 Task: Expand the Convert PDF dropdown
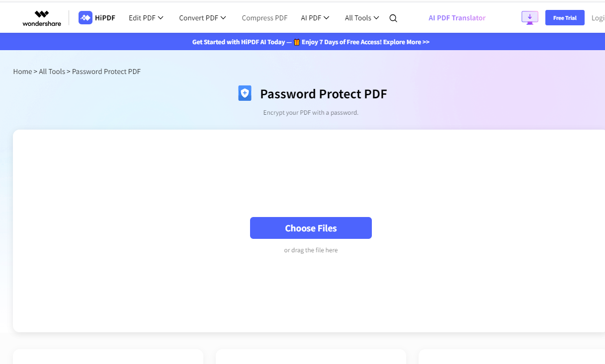click(x=202, y=18)
